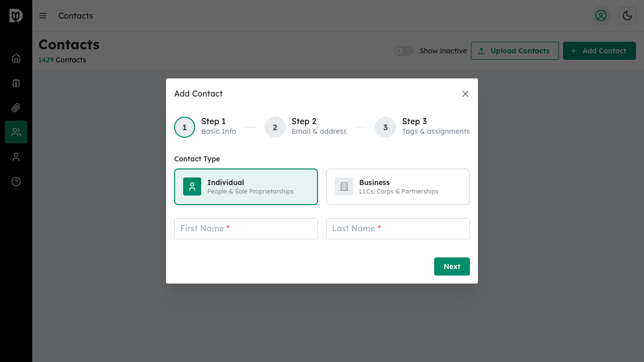
Task: Open the billing section via clipboard icon
Action: [16, 82]
